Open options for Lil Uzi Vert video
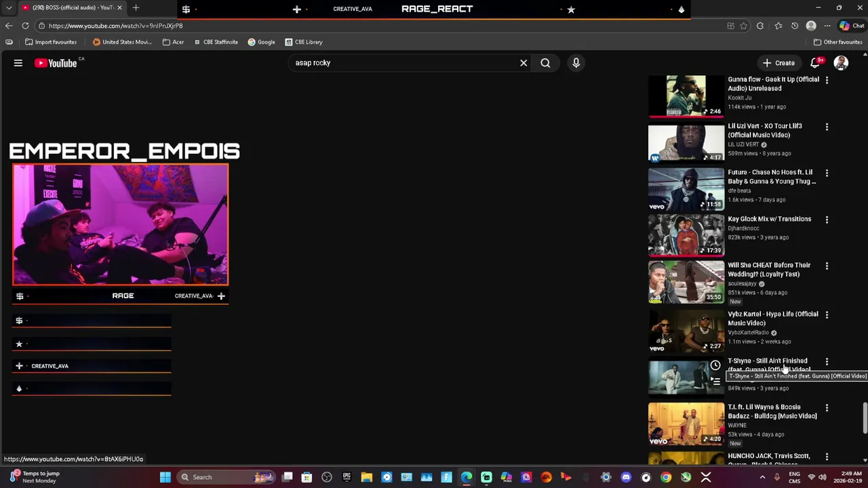The image size is (868, 488). (827, 127)
